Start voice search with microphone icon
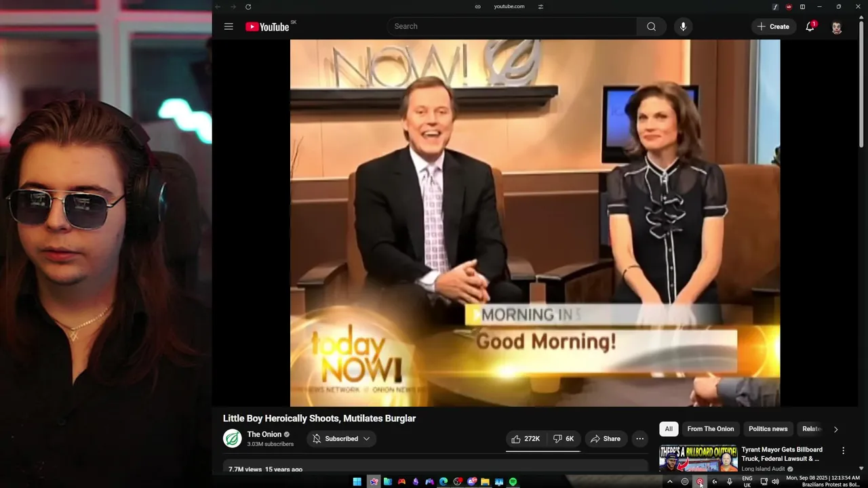 click(683, 26)
